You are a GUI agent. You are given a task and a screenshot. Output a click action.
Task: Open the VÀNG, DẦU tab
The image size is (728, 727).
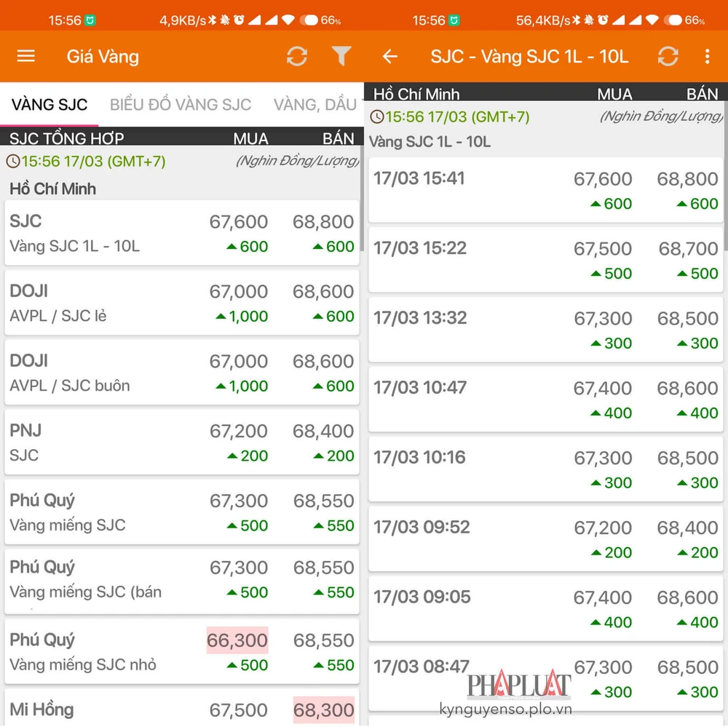coord(314,104)
